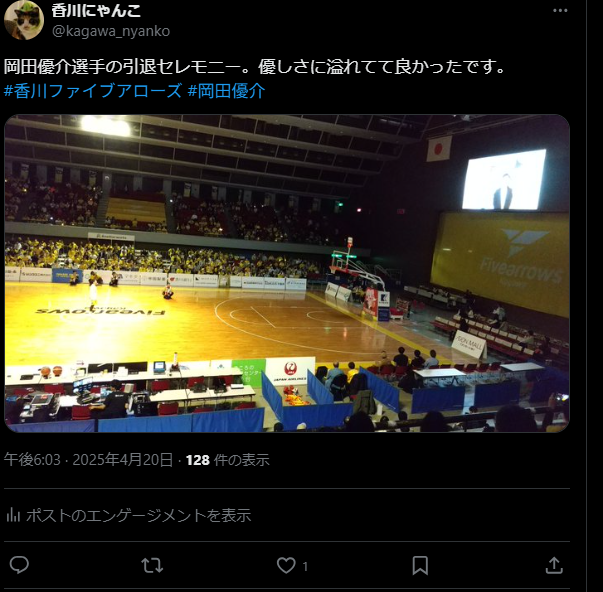This screenshot has height=592, width=603.
Task: Bookmark this post
Action: [420, 565]
